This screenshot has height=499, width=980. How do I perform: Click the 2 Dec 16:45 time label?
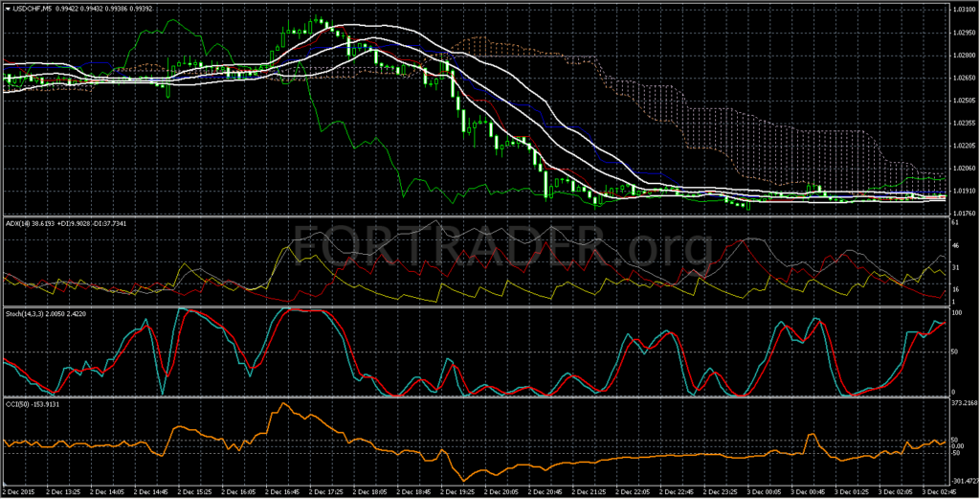(x=284, y=492)
